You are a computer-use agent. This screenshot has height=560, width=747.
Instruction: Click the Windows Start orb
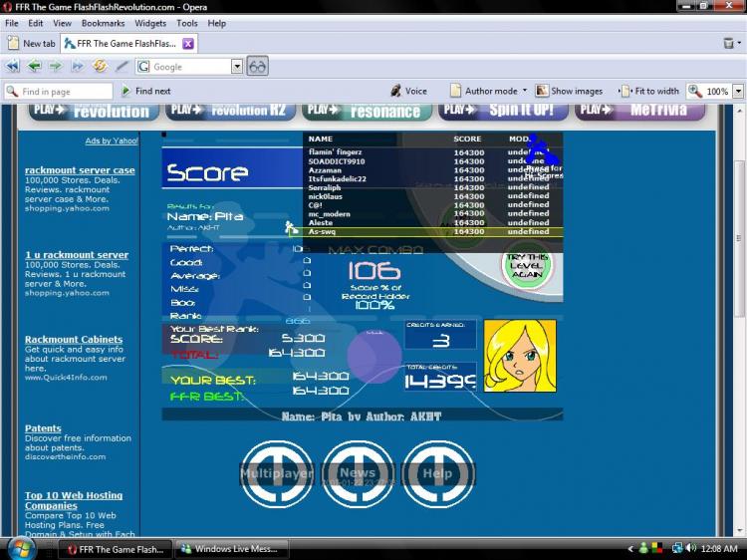point(22,548)
